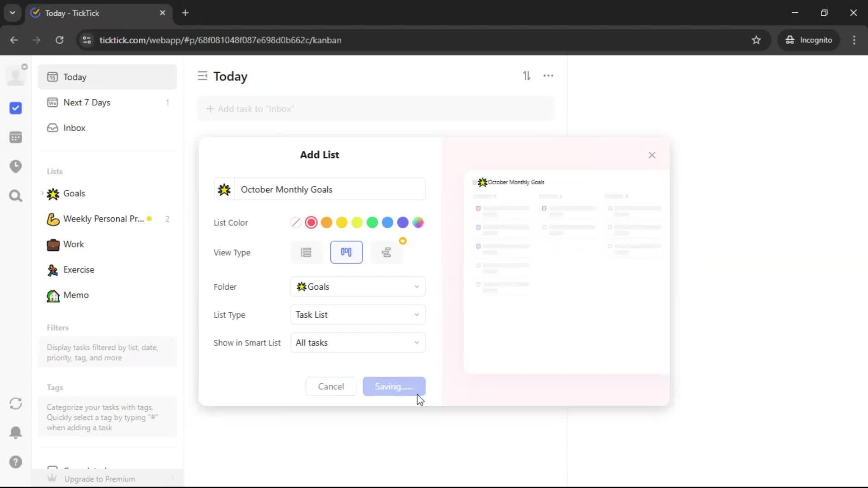The image size is (868, 488).
Task: Open the List Type dropdown
Action: click(358, 315)
